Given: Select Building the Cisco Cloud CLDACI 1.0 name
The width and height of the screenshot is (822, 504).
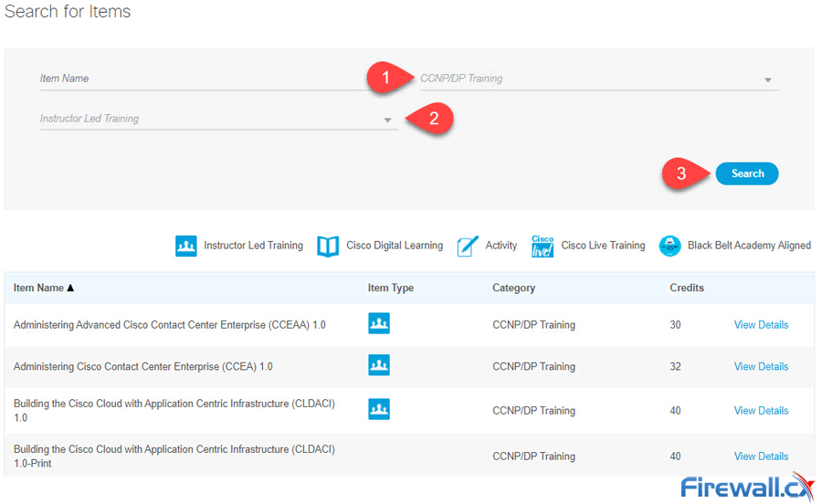Looking at the screenshot, I should (x=174, y=410).
